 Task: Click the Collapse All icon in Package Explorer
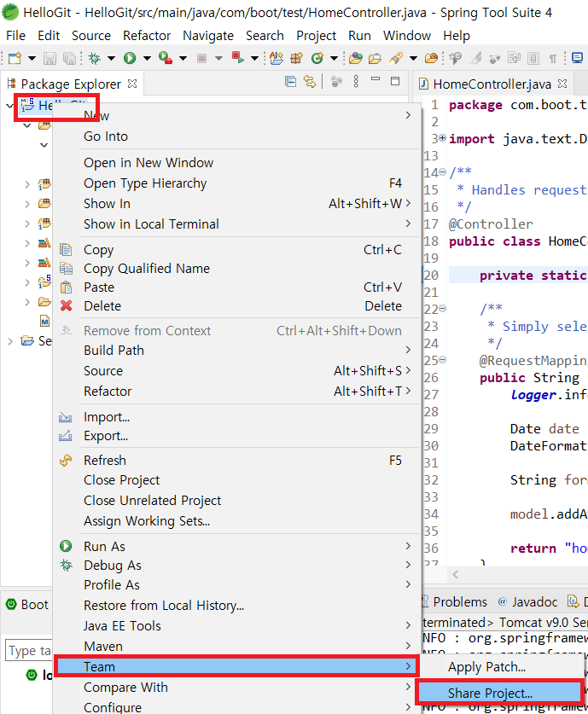coord(290,82)
